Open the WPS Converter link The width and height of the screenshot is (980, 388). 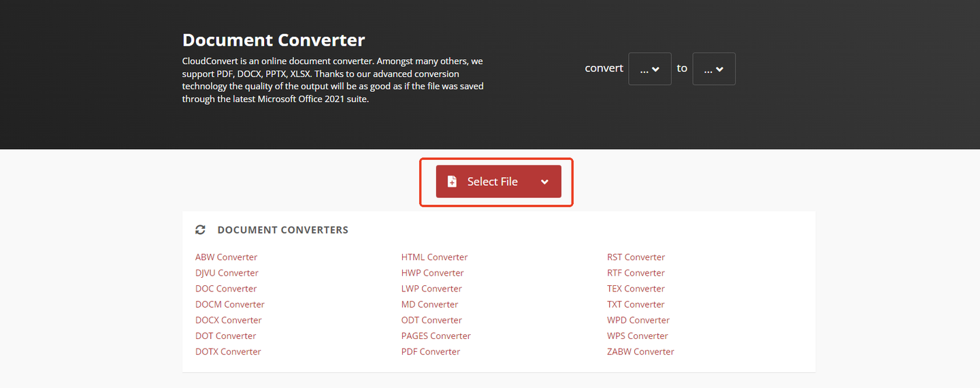[x=638, y=336]
